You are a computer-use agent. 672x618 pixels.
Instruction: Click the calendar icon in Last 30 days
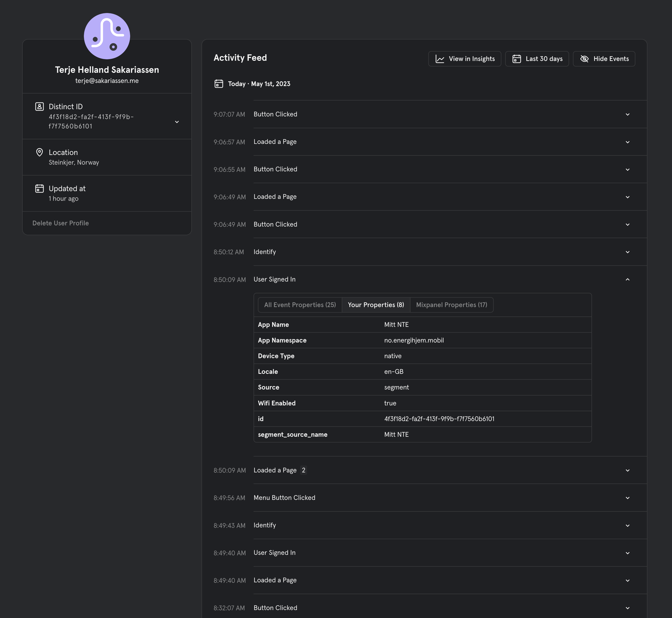click(x=517, y=59)
